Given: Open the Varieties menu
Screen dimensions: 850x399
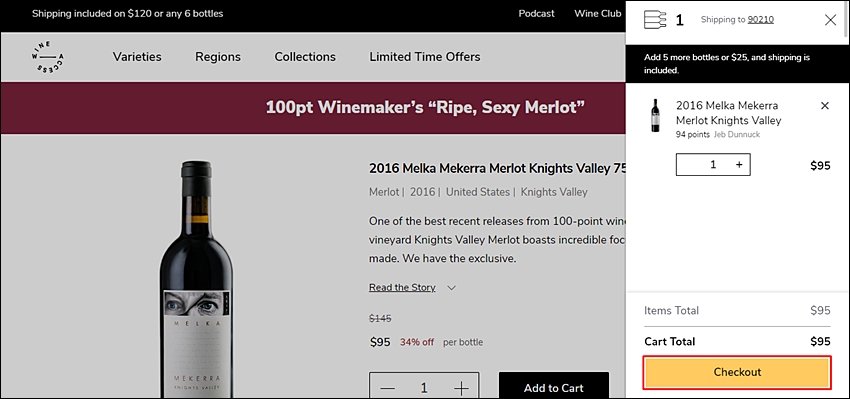Looking at the screenshot, I should (x=137, y=56).
